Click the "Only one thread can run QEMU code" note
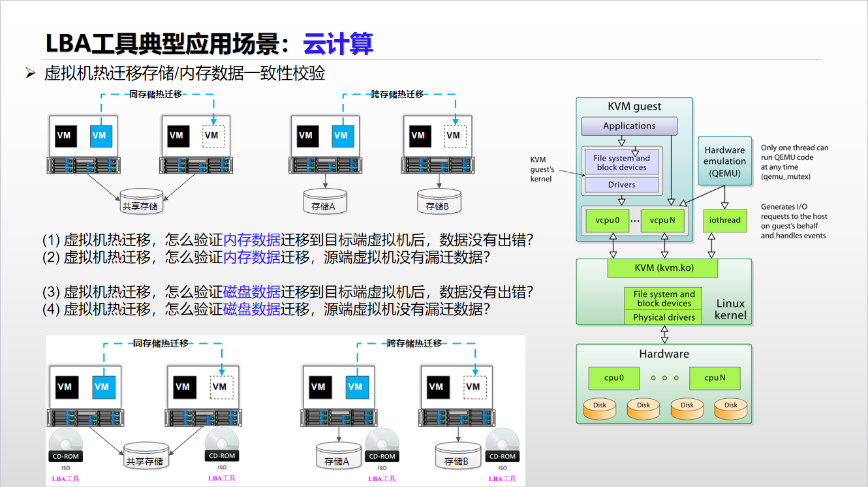The width and height of the screenshot is (868, 487). (794, 162)
